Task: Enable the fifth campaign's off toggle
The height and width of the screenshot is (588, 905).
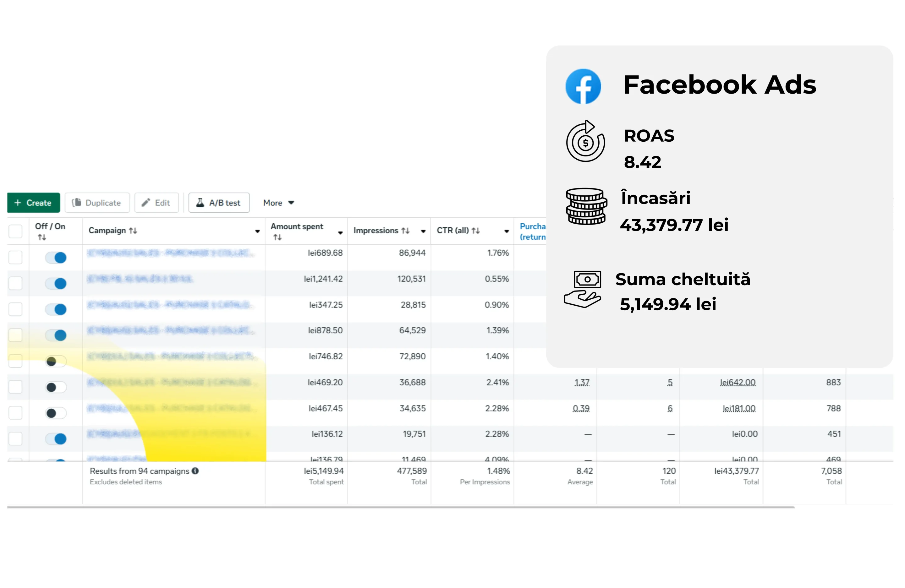Action: pos(56,362)
